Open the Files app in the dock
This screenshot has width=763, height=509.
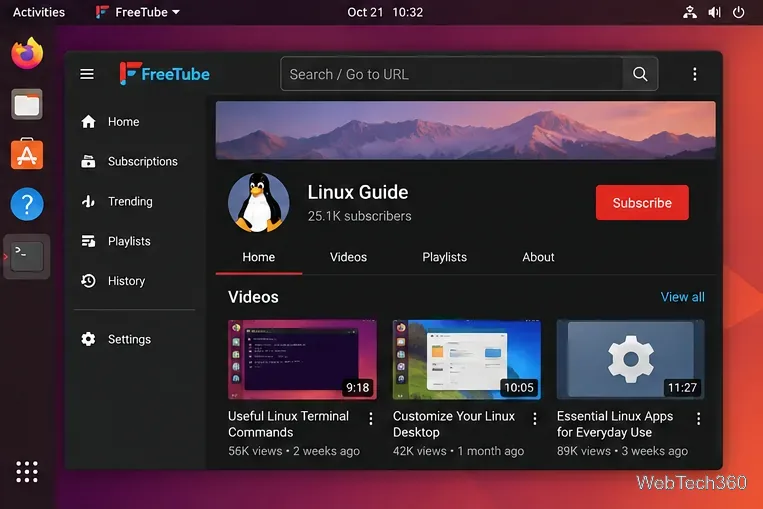click(x=27, y=104)
